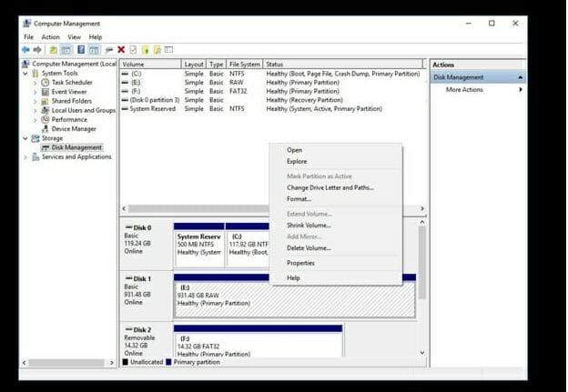Image resolution: width=568 pixels, height=392 pixels.
Task: Select the System Reserved volume row
Action: tap(271, 108)
